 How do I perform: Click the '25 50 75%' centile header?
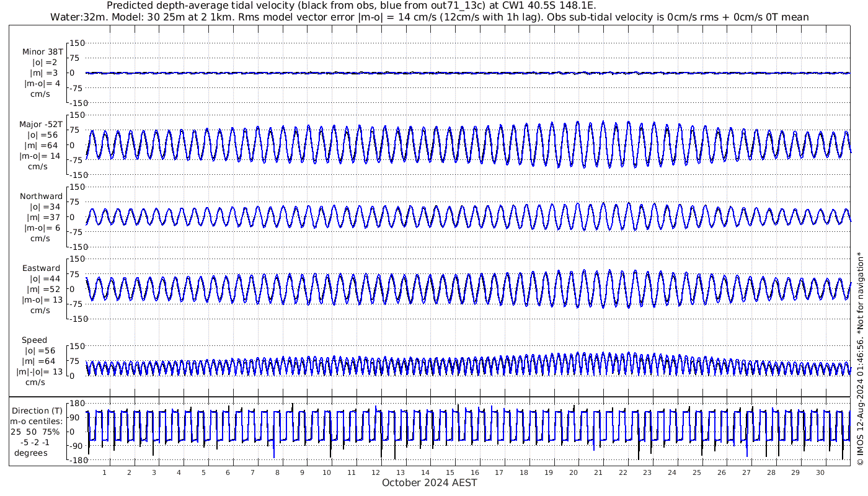35,432
